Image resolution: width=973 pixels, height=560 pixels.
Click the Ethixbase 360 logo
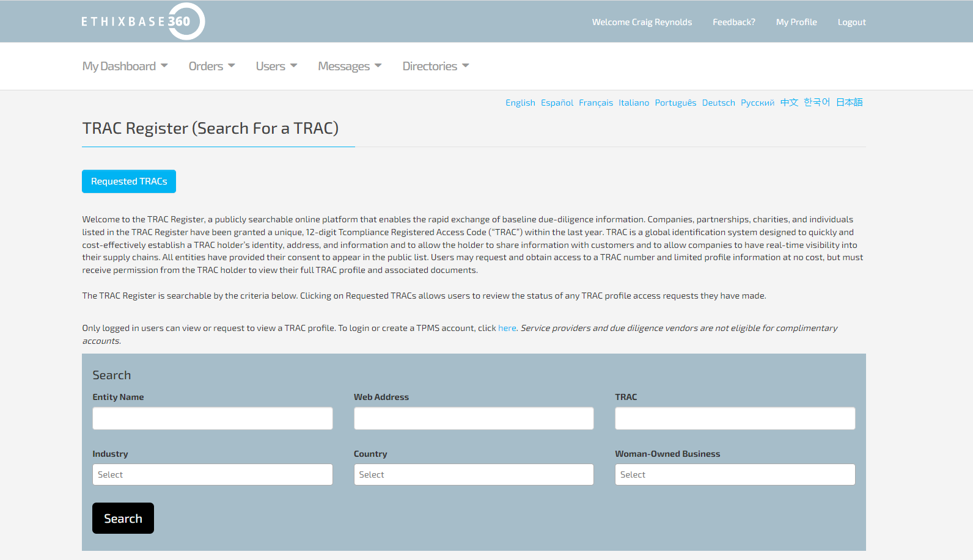pos(143,21)
